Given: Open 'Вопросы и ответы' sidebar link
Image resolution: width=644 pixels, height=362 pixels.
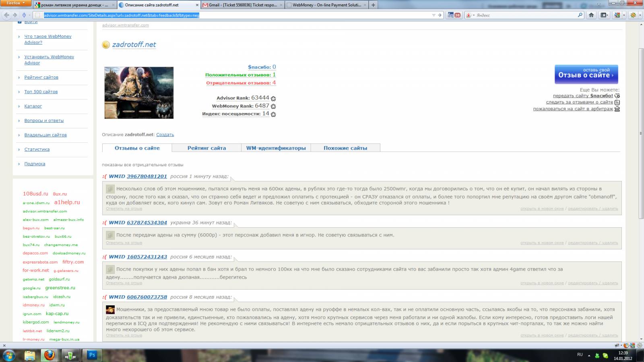Looking at the screenshot, I should pyautogui.click(x=44, y=121).
